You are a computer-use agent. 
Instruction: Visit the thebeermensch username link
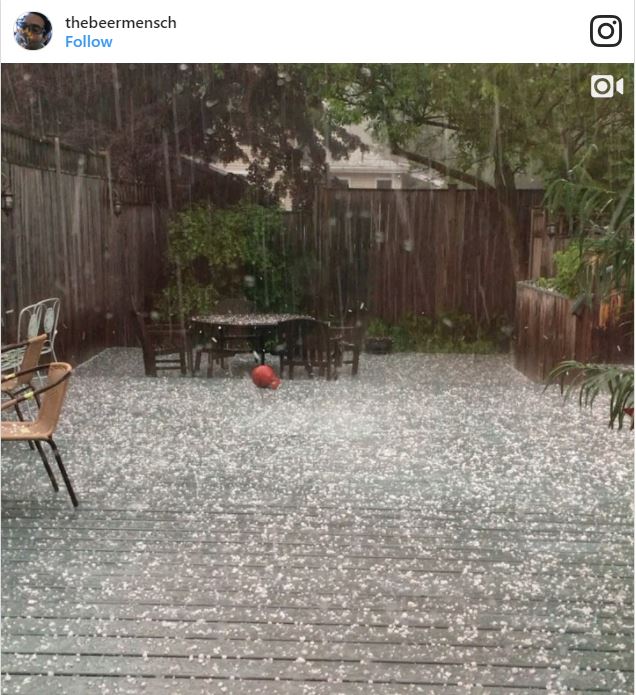(x=121, y=23)
